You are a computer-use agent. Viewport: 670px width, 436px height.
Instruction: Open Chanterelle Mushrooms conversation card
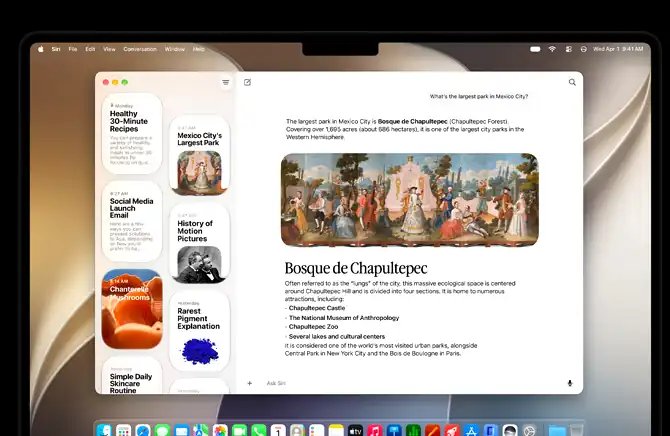click(132, 309)
